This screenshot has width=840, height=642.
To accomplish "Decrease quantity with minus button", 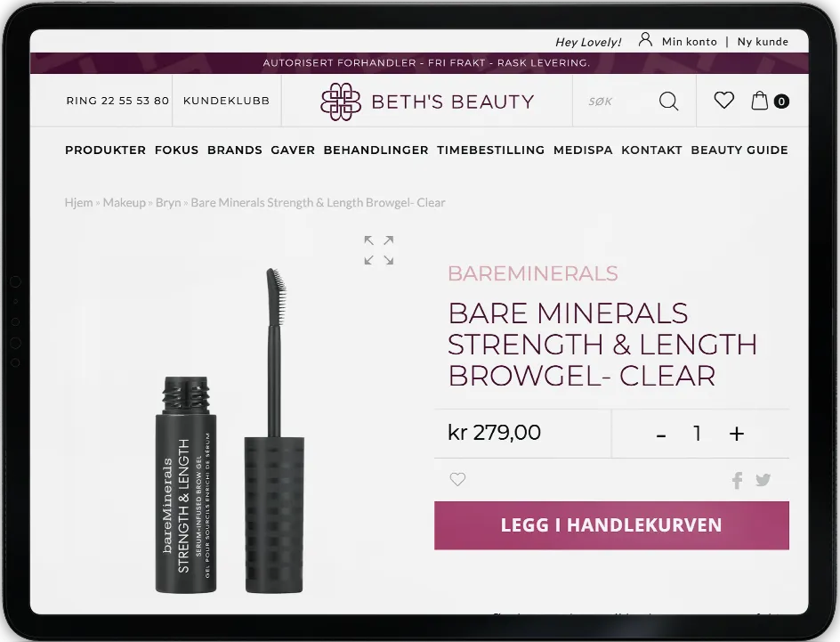I will (661, 435).
